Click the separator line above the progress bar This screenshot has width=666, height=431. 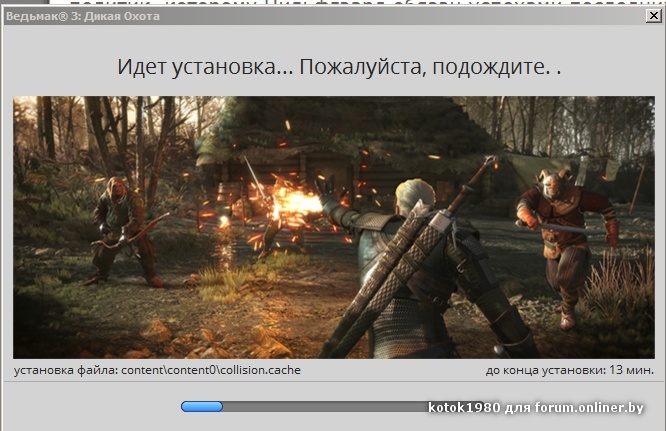point(333,381)
